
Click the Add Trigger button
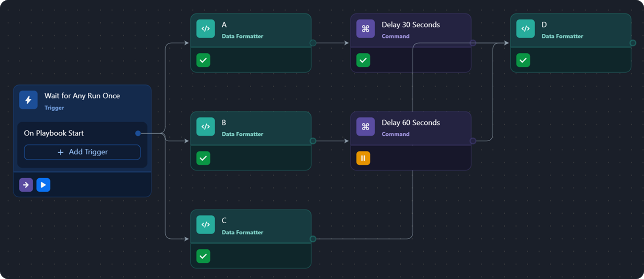pos(82,152)
